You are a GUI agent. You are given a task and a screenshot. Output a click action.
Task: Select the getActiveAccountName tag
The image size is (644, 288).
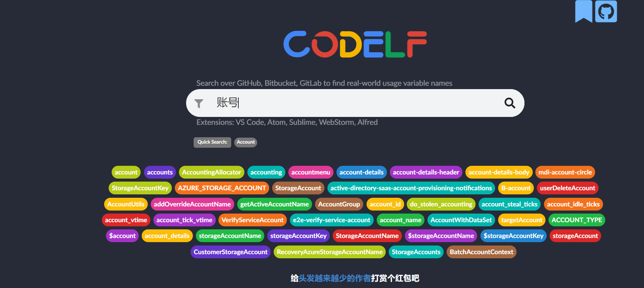coord(274,204)
